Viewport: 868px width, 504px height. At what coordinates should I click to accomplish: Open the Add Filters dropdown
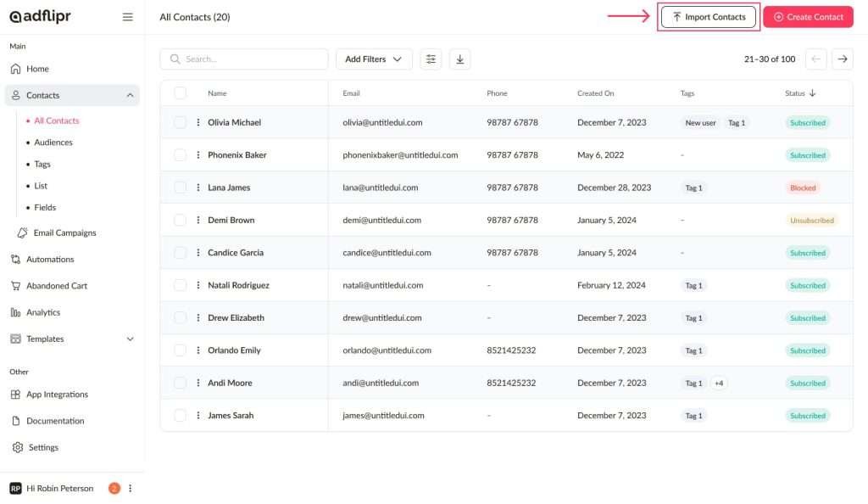(x=374, y=59)
